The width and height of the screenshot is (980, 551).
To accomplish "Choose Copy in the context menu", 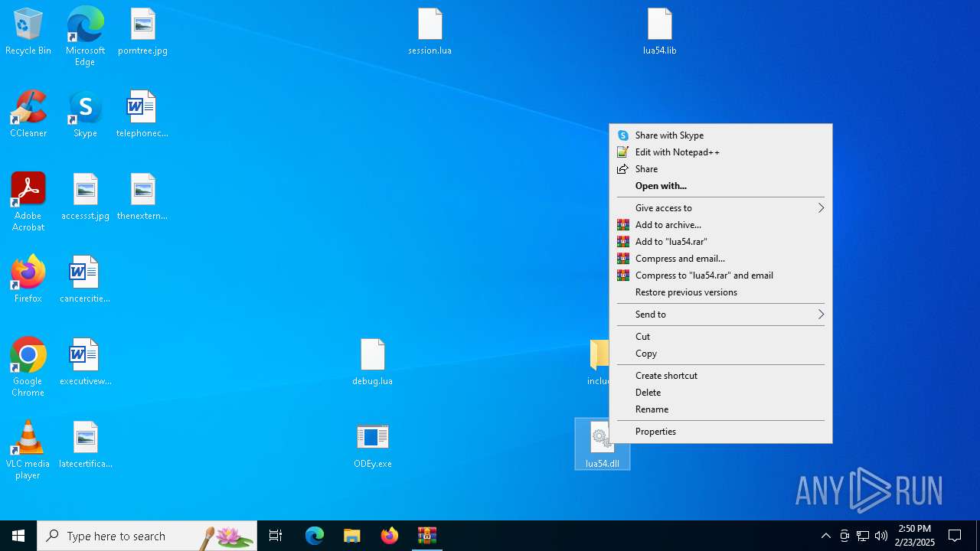I will tap(720, 354).
